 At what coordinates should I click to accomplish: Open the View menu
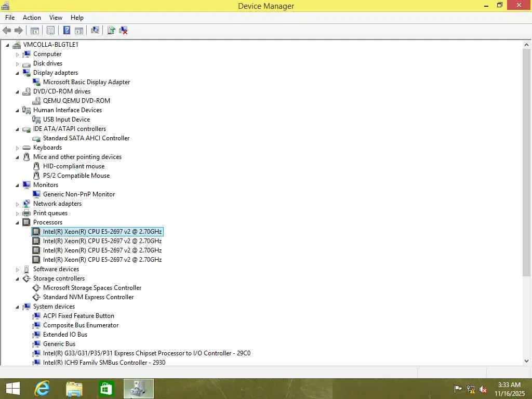[x=56, y=18]
